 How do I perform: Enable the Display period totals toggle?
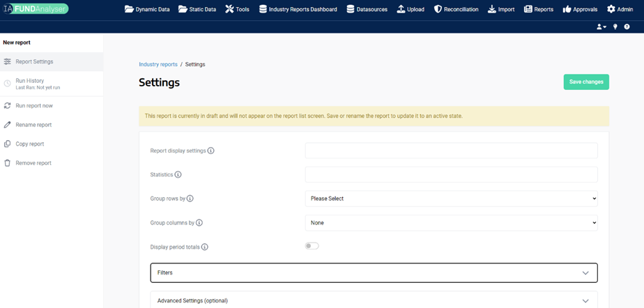point(312,246)
